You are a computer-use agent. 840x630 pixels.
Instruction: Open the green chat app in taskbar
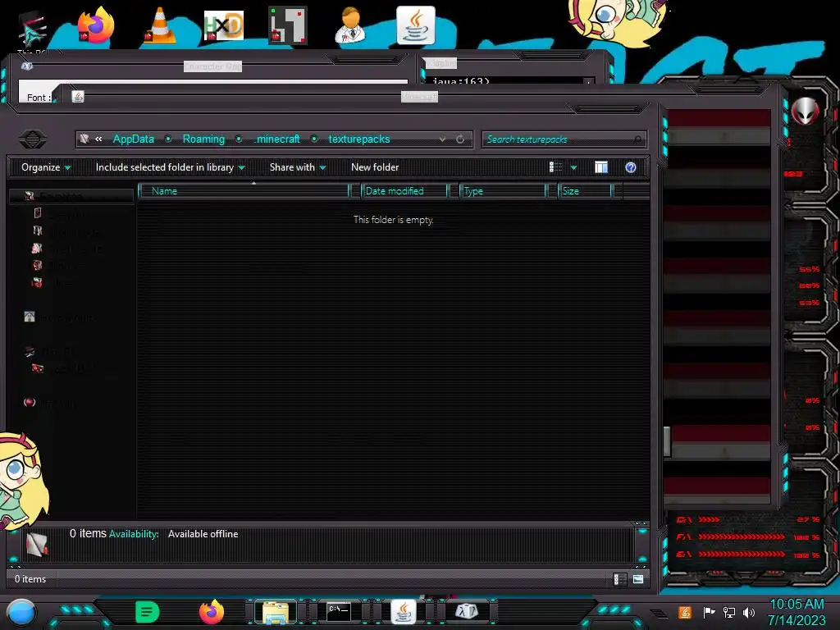148,612
